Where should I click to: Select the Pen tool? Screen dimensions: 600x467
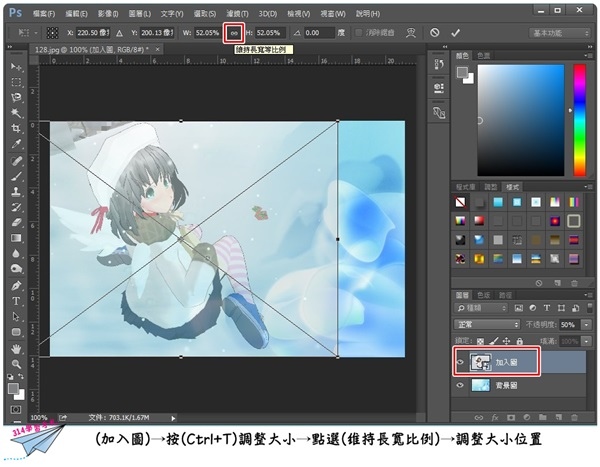coord(16,286)
